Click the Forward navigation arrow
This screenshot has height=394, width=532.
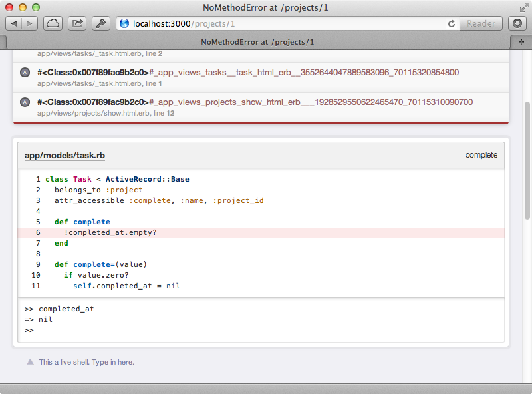pyautogui.click(x=28, y=23)
